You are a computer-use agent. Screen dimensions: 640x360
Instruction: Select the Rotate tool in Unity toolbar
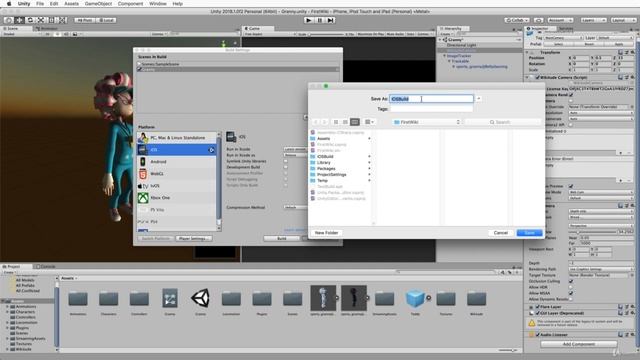(x=30, y=20)
